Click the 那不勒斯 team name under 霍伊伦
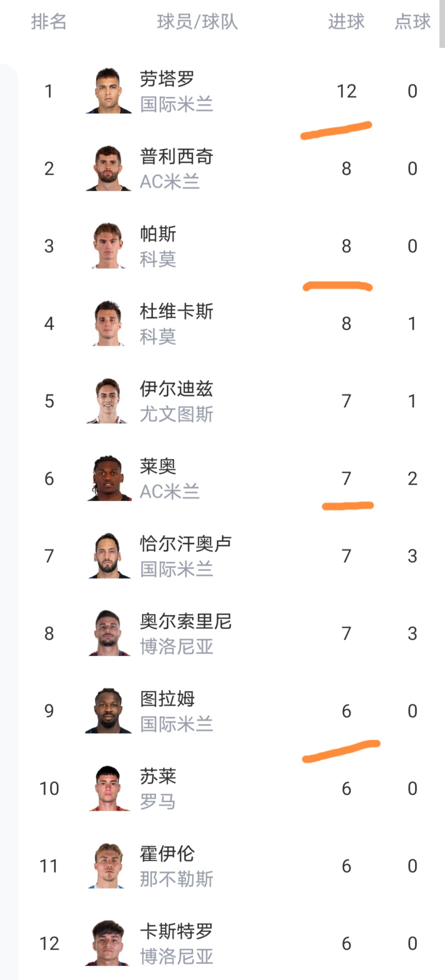This screenshot has width=445, height=980. click(177, 879)
